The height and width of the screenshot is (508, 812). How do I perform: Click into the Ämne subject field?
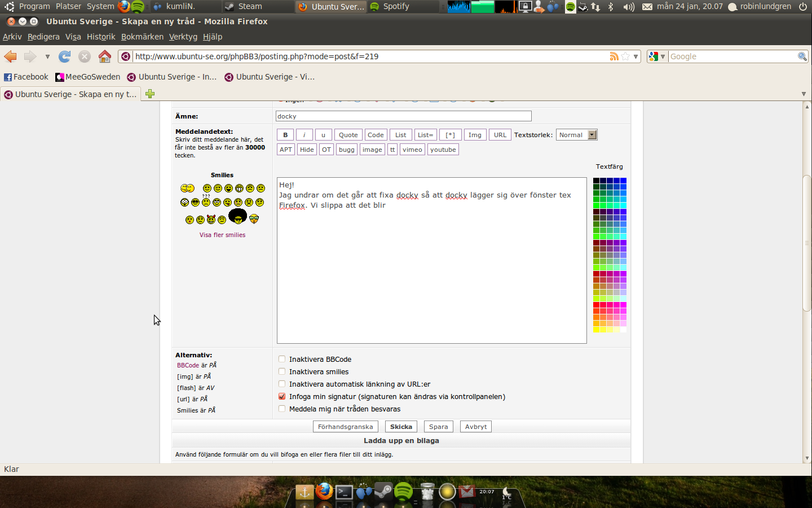403,116
